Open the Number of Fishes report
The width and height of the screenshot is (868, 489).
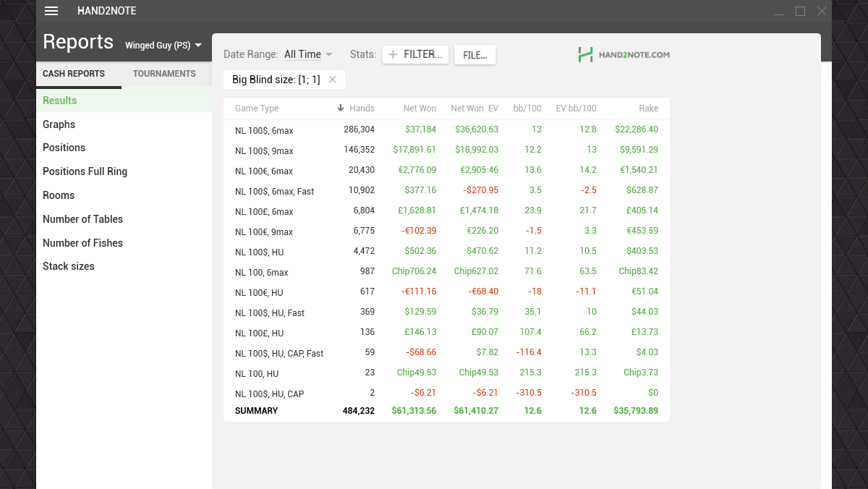click(x=124, y=243)
